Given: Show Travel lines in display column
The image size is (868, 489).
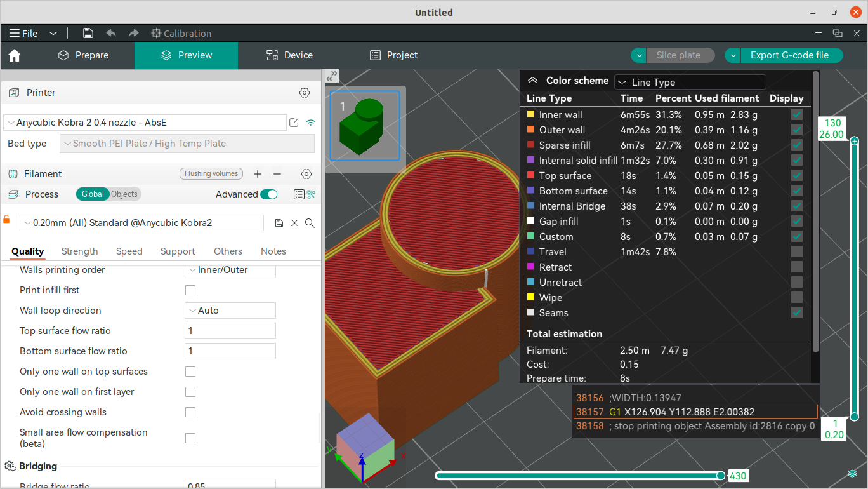Looking at the screenshot, I should [x=797, y=252].
